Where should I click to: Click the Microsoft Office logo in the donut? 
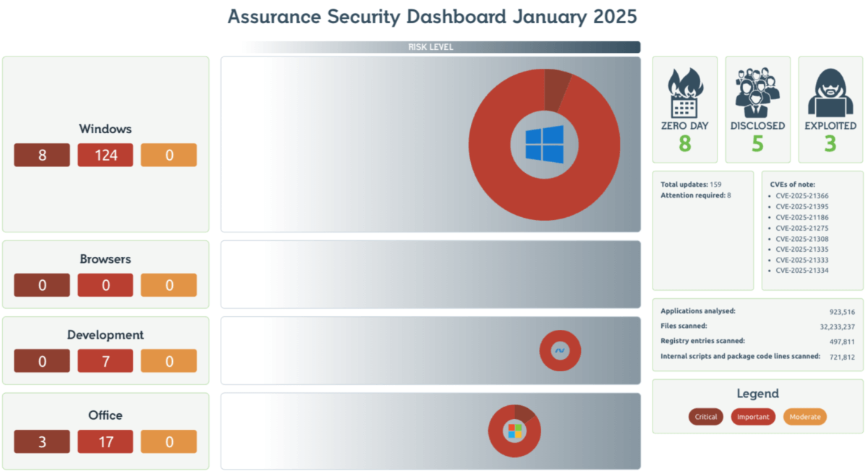pos(515,431)
